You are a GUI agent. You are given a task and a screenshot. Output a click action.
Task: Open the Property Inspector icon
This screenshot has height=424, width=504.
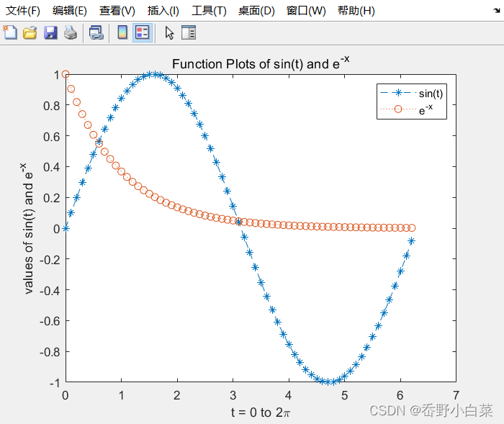[x=189, y=32]
